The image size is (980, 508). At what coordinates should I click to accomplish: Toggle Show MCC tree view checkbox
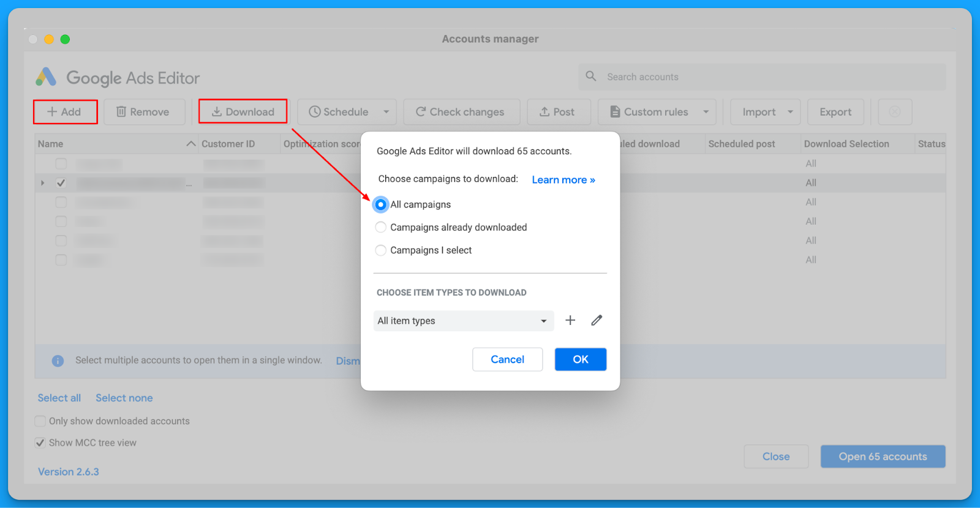(x=40, y=443)
